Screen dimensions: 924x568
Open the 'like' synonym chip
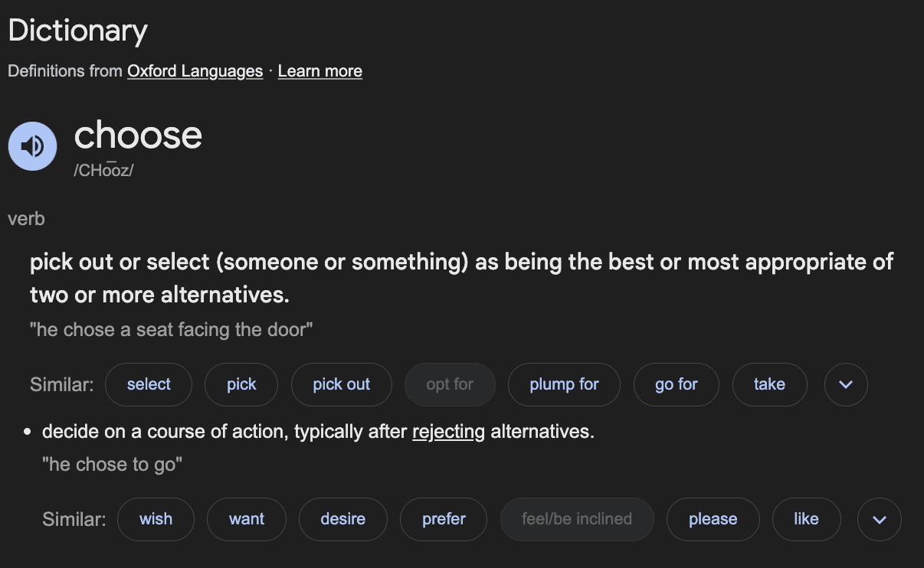[x=806, y=519]
